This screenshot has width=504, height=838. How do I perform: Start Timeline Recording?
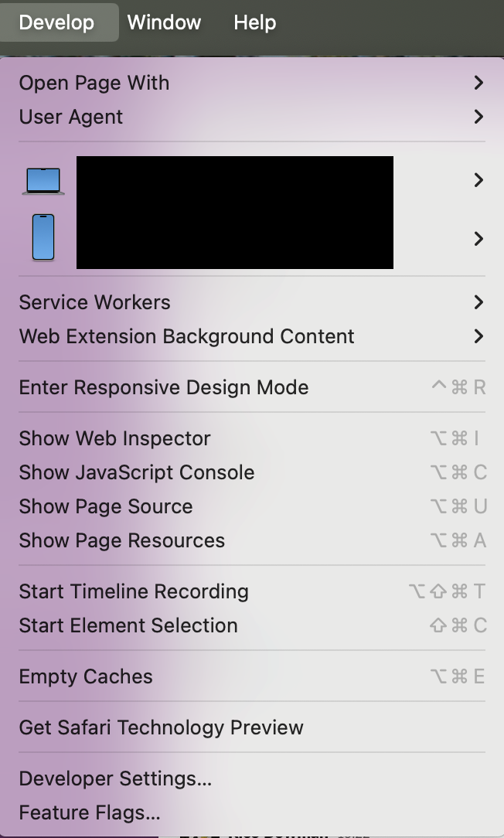pyautogui.click(x=134, y=591)
